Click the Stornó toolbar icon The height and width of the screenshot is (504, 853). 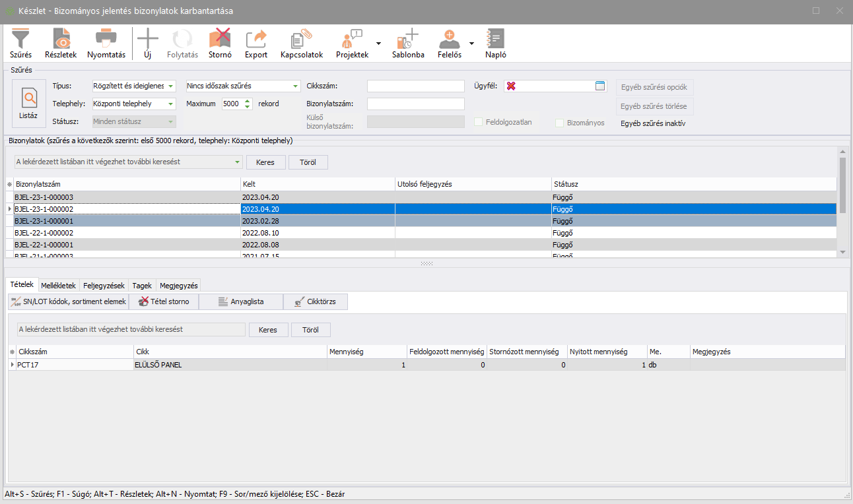(x=219, y=44)
